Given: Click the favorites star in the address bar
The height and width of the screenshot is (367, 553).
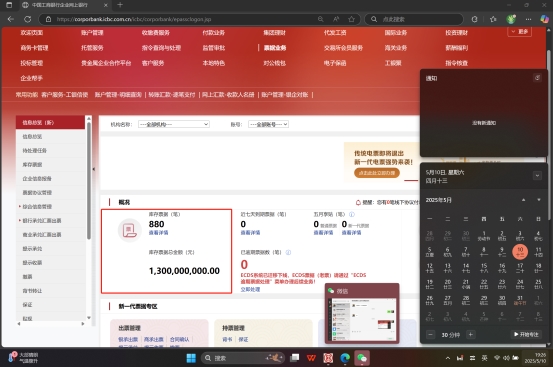Looking at the screenshot, I should 351,19.
